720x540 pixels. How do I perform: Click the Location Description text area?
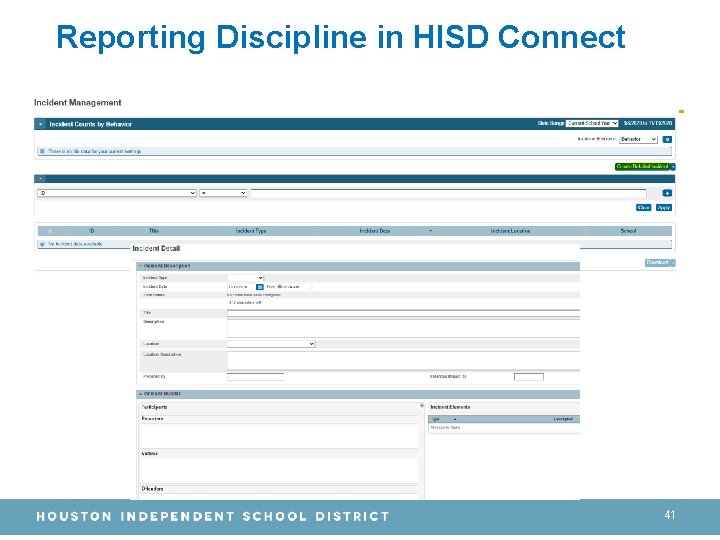tap(403, 361)
